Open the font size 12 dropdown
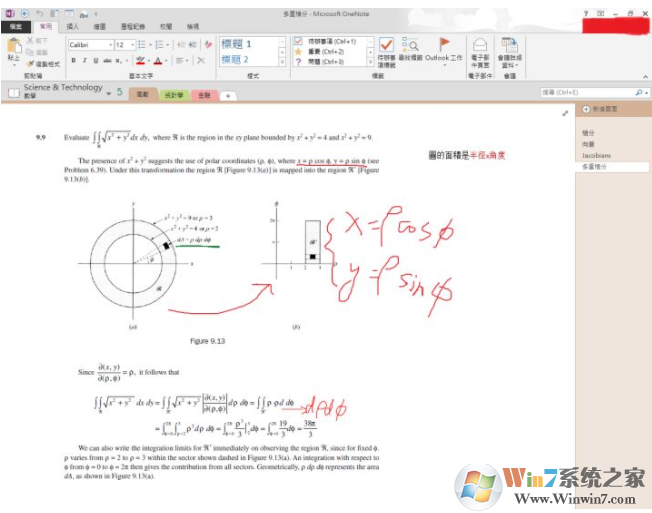This screenshot has width=652, height=513. pos(133,44)
